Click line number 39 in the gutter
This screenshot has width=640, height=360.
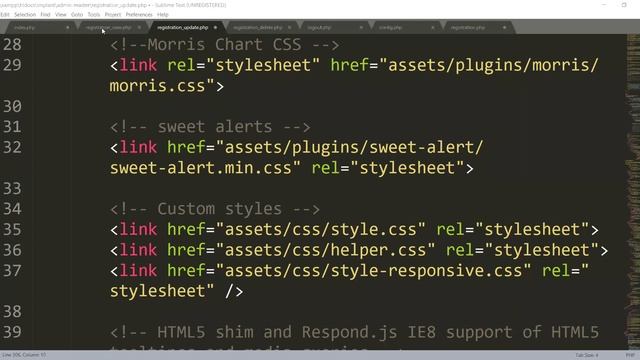[x=12, y=332]
